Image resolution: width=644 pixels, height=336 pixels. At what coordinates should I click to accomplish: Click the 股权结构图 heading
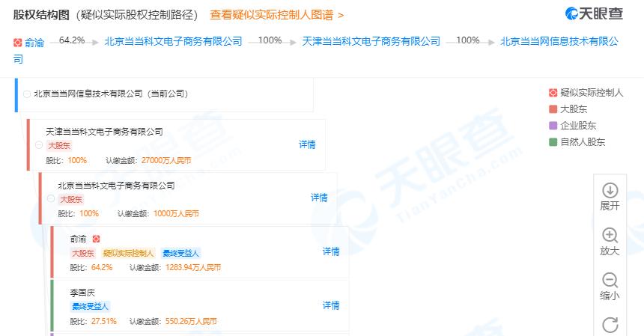click(41, 15)
